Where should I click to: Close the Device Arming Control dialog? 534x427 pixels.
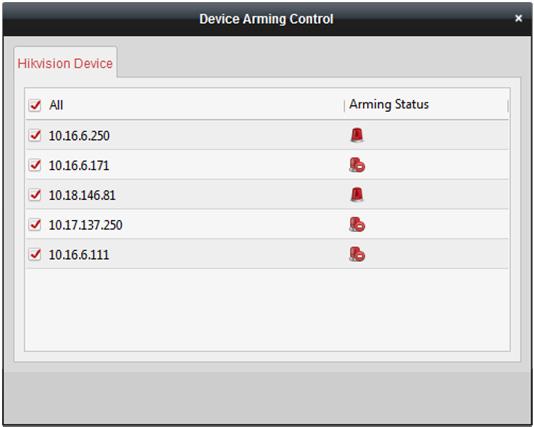click(x=518, y=18)
